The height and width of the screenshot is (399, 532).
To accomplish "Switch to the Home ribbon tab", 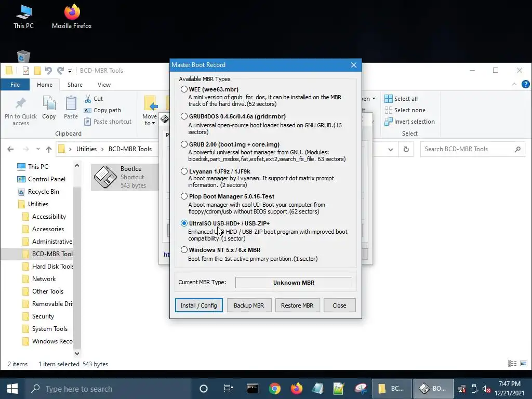I will click(x=45, y=85).
